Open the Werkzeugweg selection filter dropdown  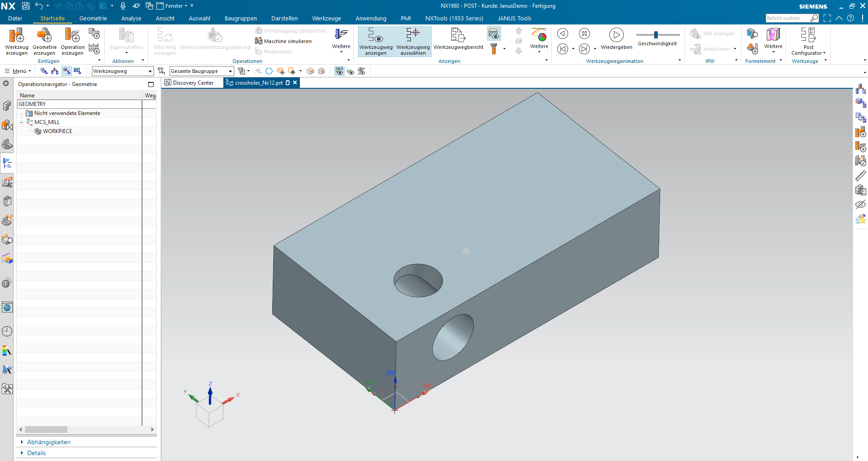[x=123, y=71]
